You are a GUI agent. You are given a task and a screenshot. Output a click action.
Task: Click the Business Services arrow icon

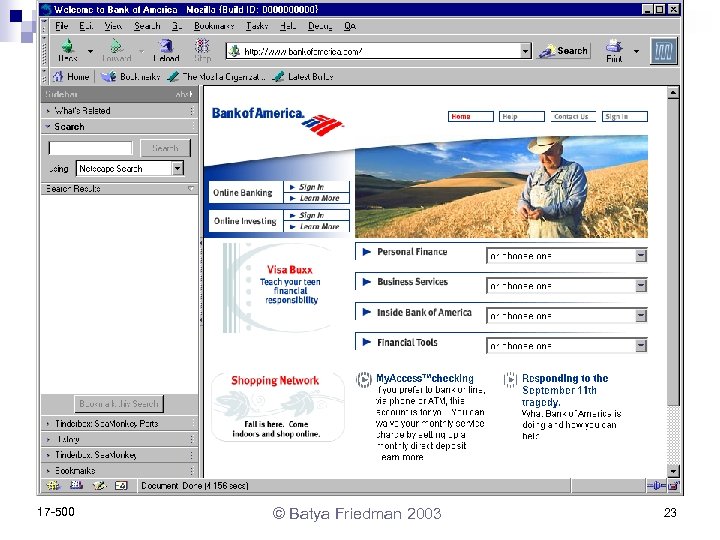coord(366,282)
